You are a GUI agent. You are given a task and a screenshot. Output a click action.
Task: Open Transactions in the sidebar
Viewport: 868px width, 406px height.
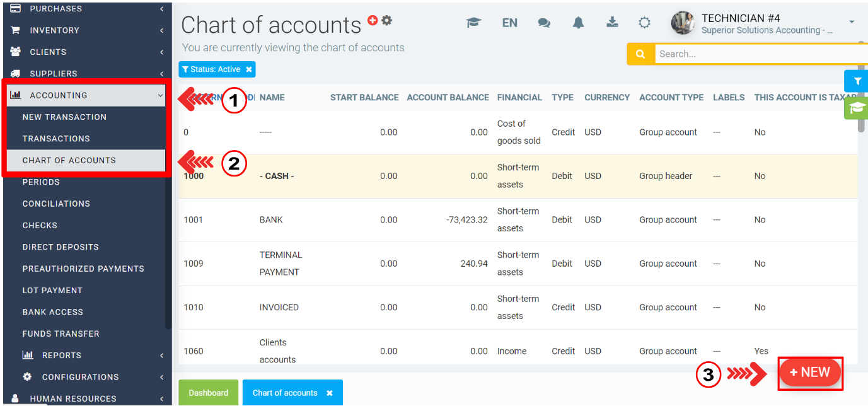56,139
